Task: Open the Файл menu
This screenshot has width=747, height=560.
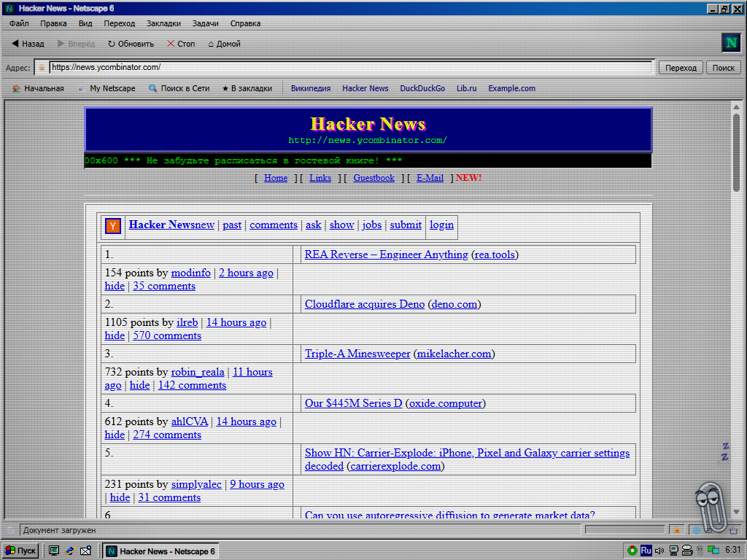Action: click(19, 23)
